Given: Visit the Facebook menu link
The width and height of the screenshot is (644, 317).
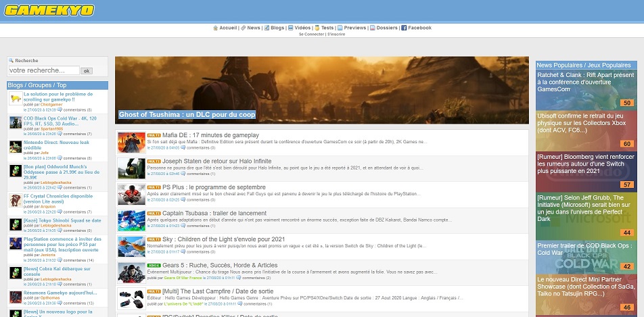Looking at the screenshot, I should [x=419, y=28].
